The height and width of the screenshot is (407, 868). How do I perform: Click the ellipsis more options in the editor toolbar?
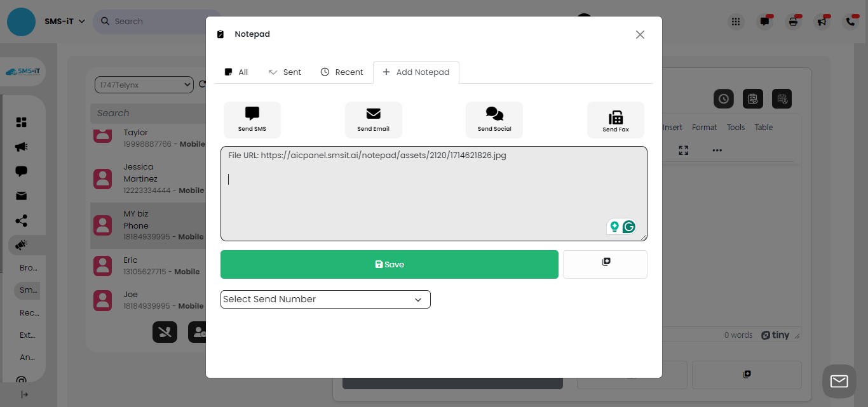point(717,150)
